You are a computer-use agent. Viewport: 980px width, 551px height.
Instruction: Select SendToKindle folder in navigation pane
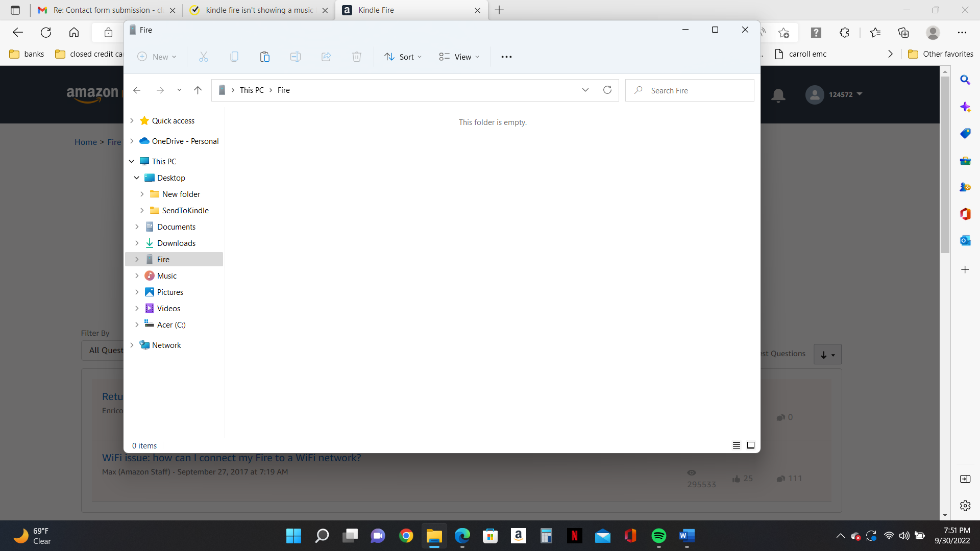[185, 211]
